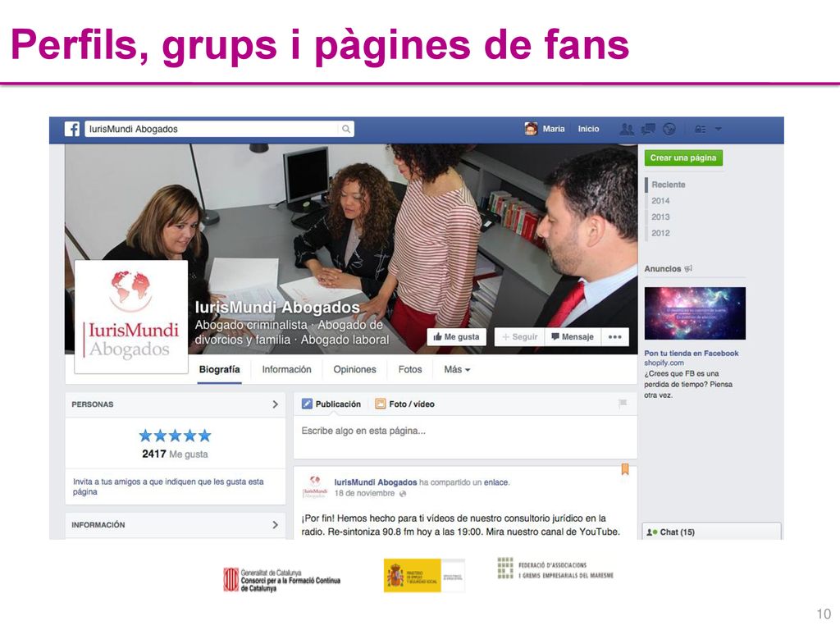Click the Facebook logo icon
Viewport: 840px width, 630px height.
coord(72,129)
